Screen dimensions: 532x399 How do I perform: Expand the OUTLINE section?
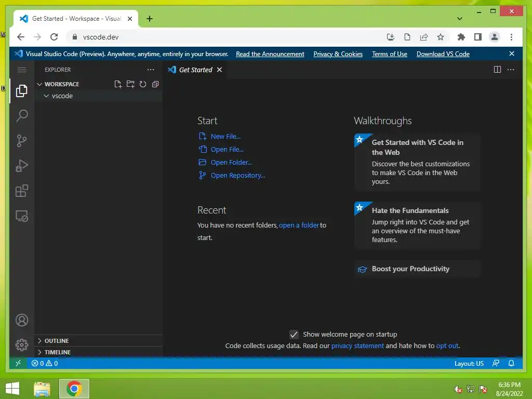coord(98,341)
